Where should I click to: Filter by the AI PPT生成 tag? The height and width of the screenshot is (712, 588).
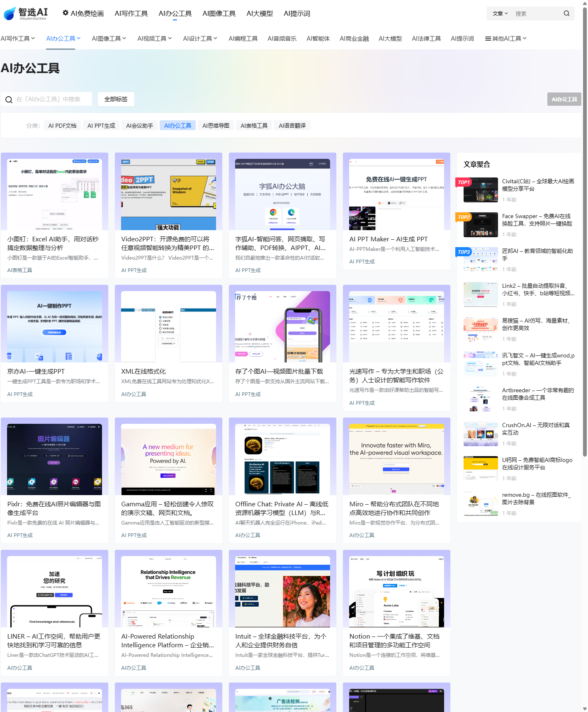[101, 126]
